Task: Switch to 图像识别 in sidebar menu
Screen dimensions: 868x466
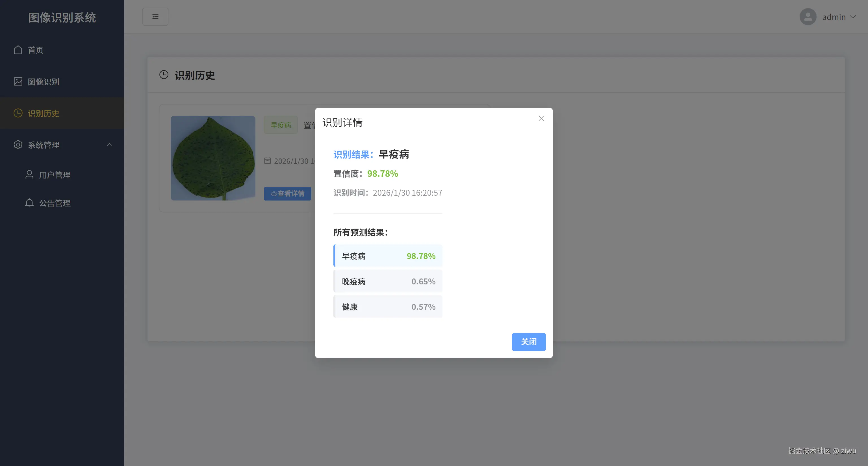Action: click(43, 82)
